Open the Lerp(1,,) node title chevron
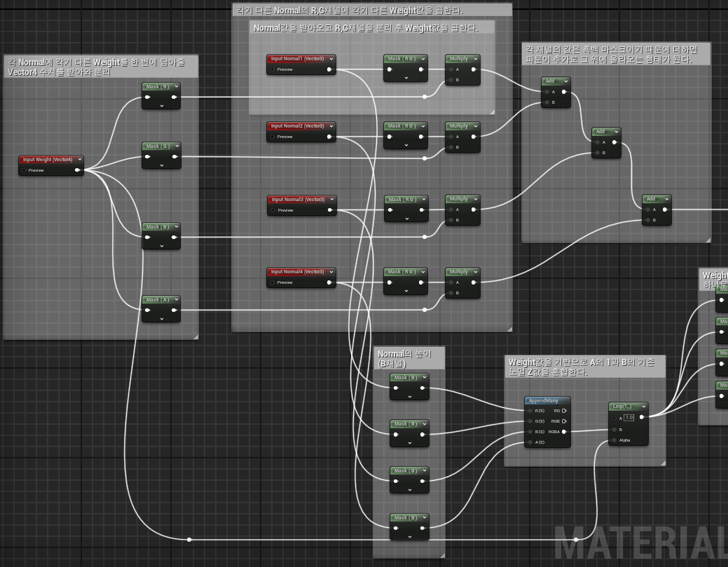728x567 pixels. pos(643,407)
